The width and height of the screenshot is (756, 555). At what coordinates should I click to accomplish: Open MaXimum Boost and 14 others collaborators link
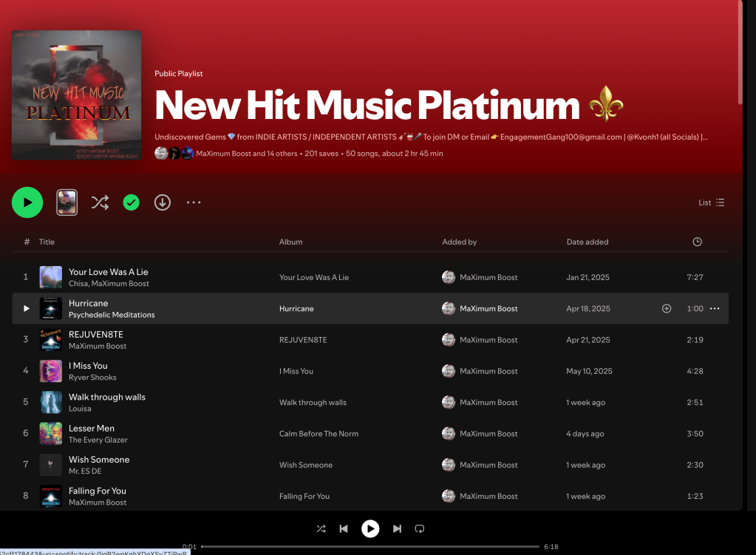point(247,154)
